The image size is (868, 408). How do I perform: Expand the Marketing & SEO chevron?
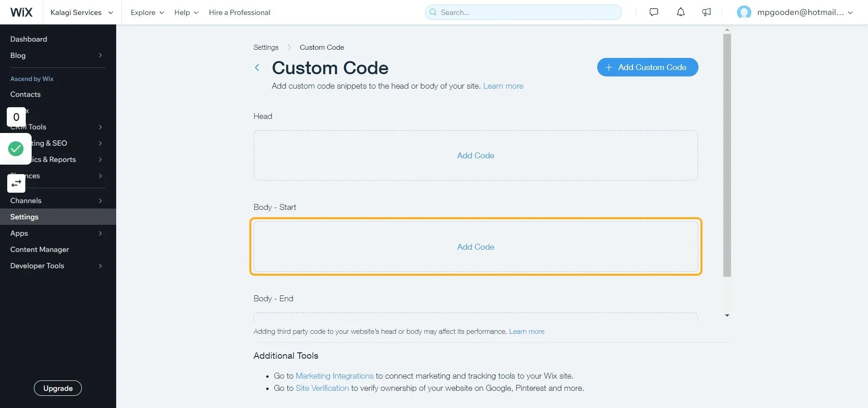coord(100,143)
